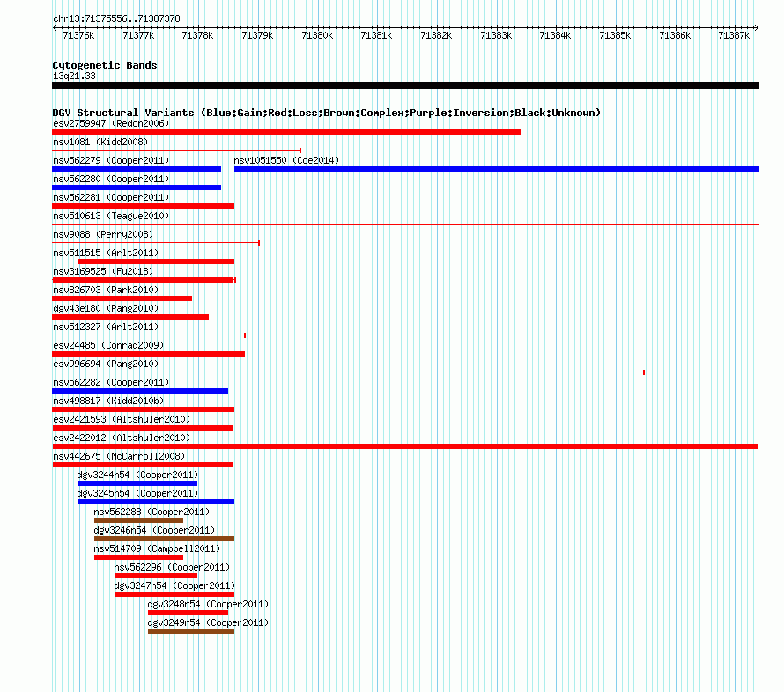Click the DGV Structural Variants track title
Screen dimensions: 784x692
(326, 113)
